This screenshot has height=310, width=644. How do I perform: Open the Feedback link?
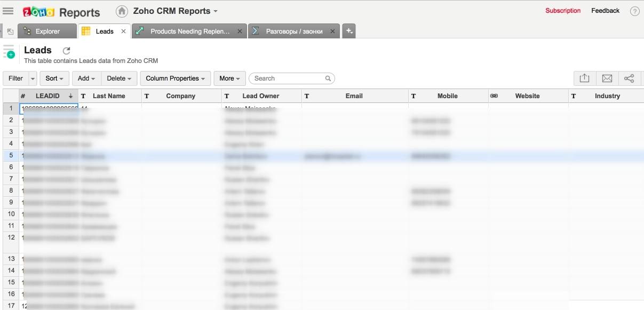point(605,11)
